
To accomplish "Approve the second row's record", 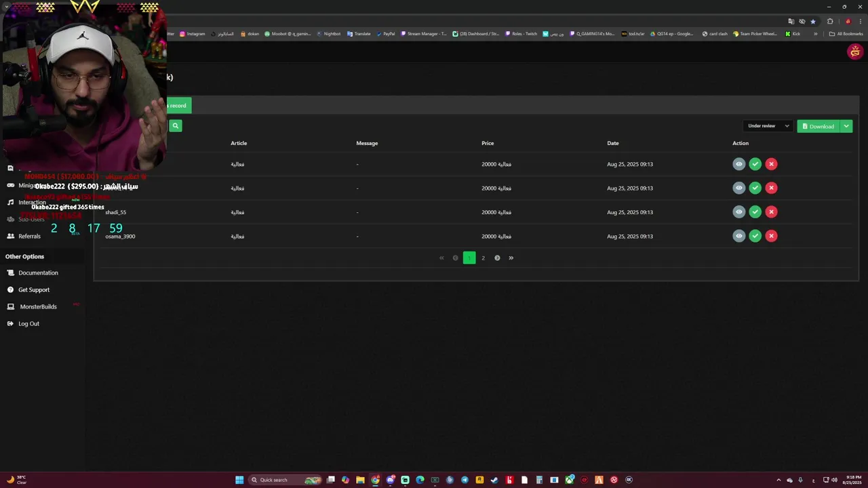I will point(755,188).
